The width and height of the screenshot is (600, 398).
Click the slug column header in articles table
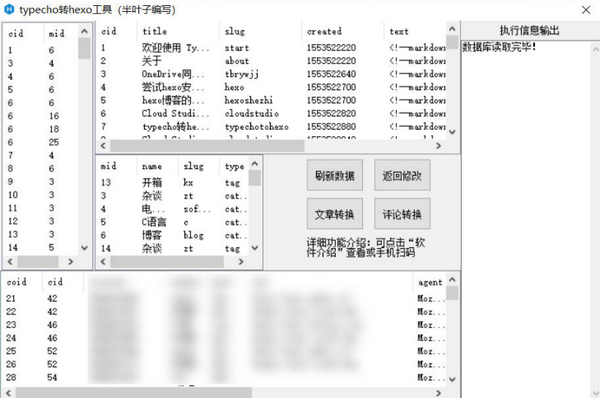click(x=261, y=31)
